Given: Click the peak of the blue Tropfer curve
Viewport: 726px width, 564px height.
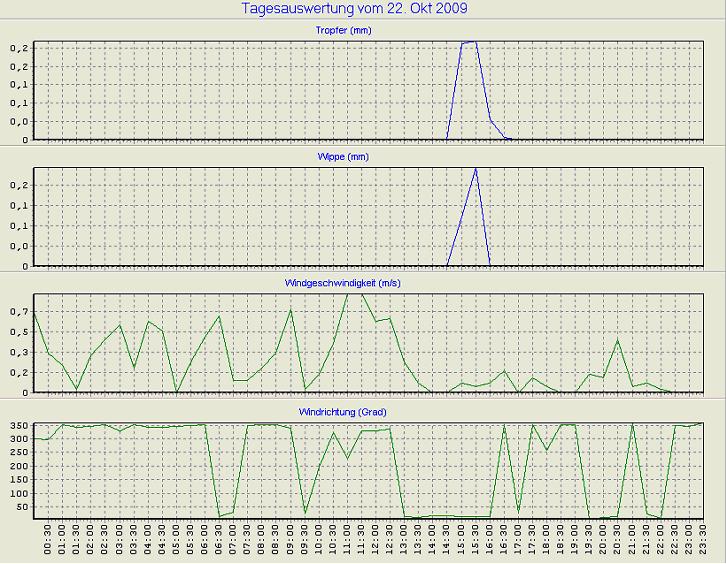Looking at the screenshot, I should tap(475, 42).
